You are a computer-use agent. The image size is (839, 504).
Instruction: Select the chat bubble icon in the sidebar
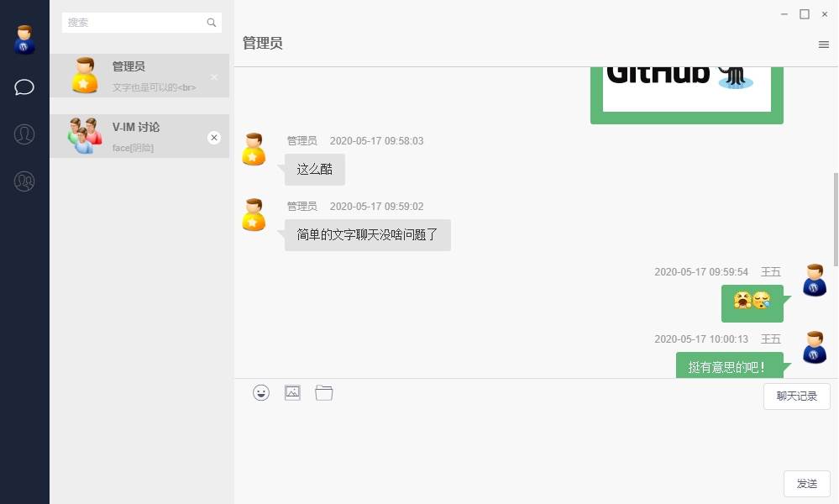24,87
